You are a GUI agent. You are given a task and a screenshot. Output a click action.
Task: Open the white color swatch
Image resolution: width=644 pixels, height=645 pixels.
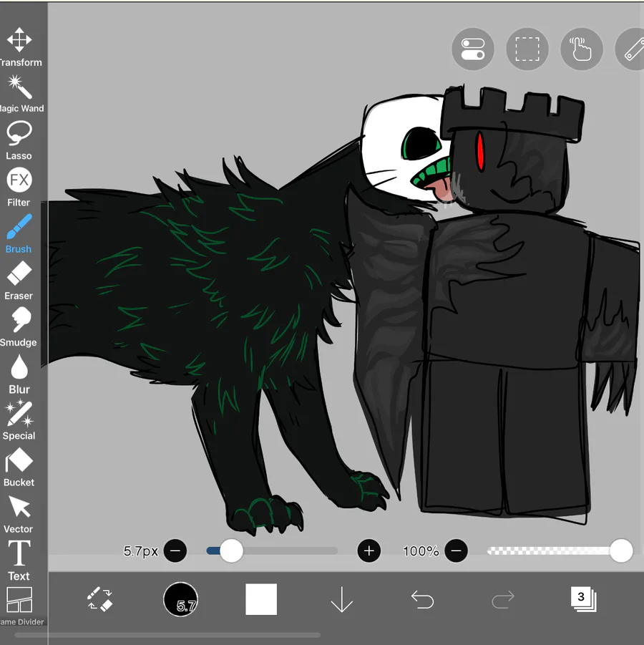coord(261,599)
